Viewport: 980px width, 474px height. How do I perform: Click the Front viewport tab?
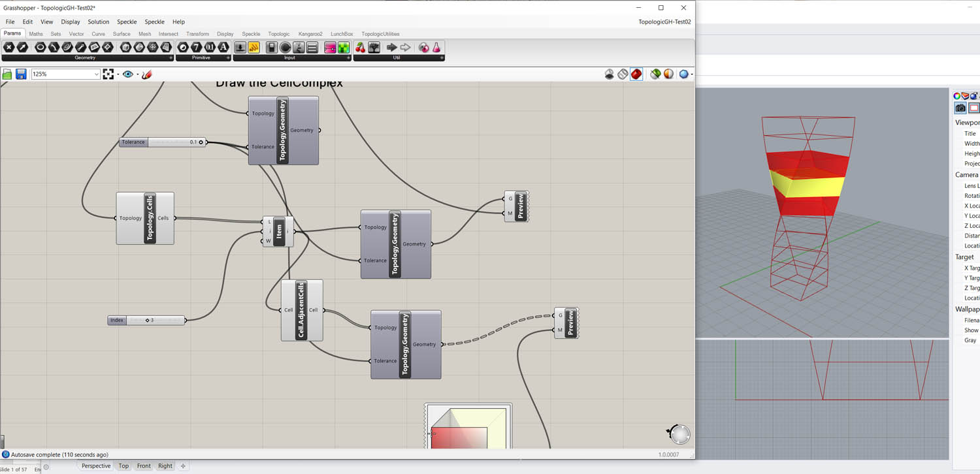[x=144, y=466]
